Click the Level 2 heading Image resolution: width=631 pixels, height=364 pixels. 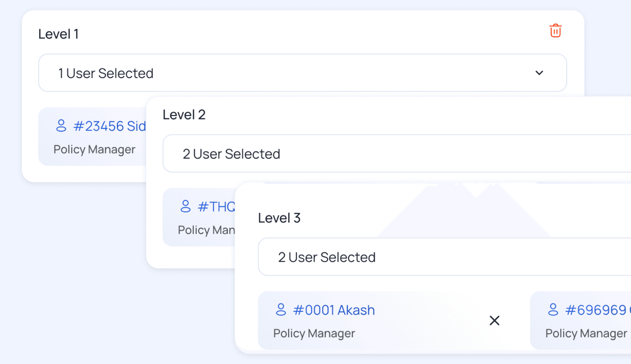184,115
